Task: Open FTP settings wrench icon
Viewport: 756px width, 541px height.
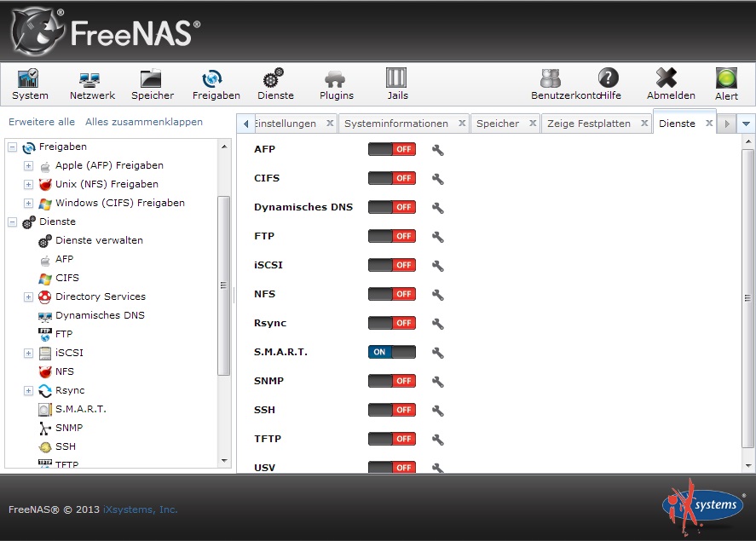Action: 438,237
